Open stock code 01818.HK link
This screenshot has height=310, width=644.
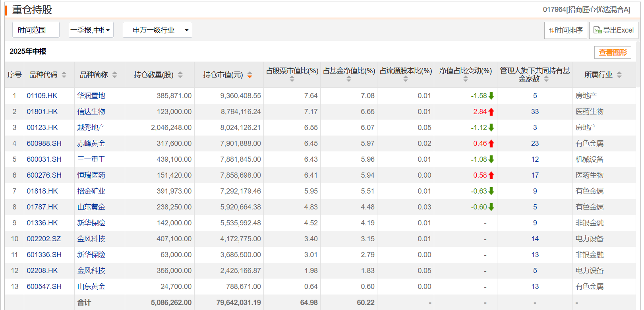click(x=42, y=191)
